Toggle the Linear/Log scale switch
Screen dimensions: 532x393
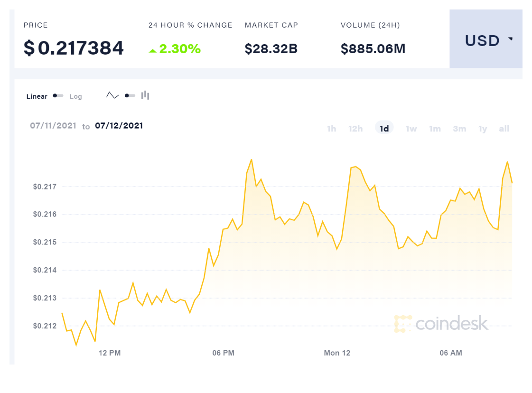(58, 96)
